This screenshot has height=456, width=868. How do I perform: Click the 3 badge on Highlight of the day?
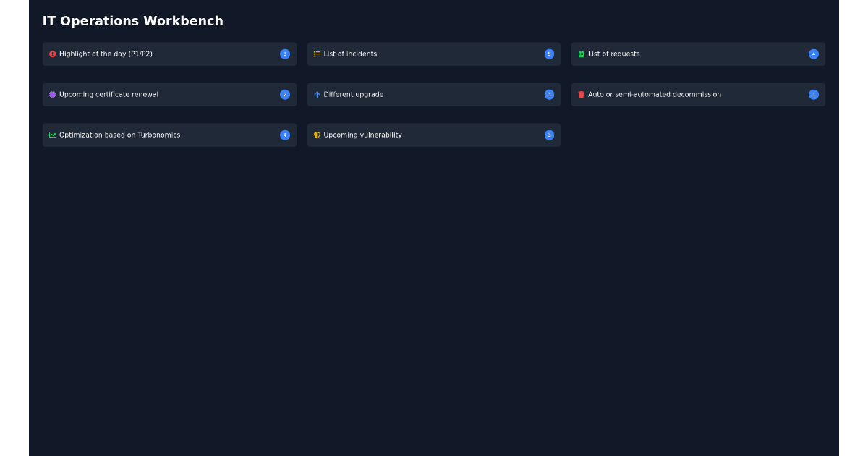[285, 54]
